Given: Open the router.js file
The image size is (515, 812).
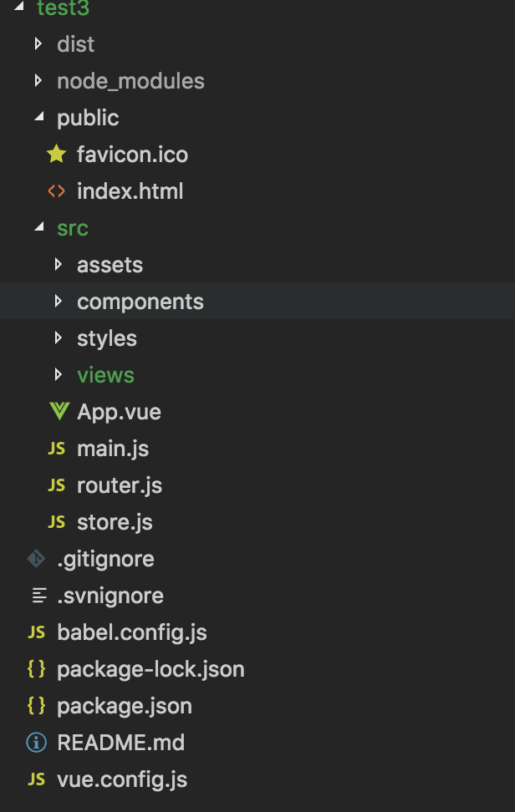Looking at the screenshot, I should (120, 485).
